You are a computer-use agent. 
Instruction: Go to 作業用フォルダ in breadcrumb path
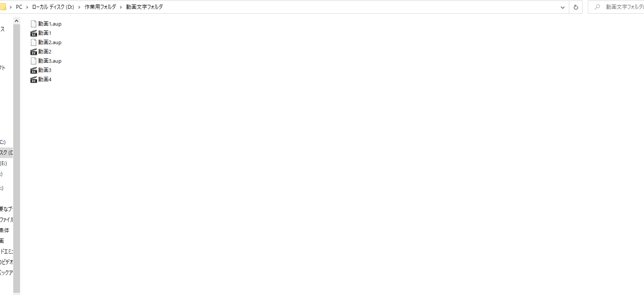pyautogui.click(x=100, y=7)
